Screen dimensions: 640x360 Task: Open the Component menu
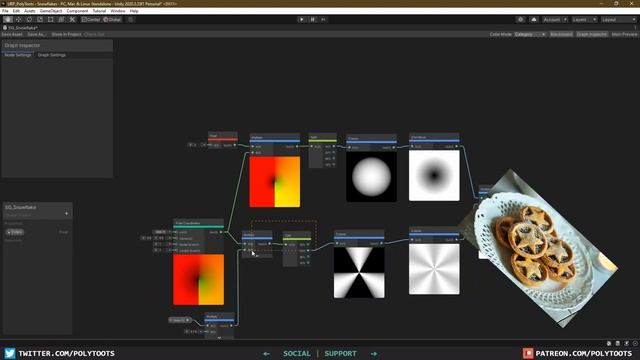click(77, 11)
